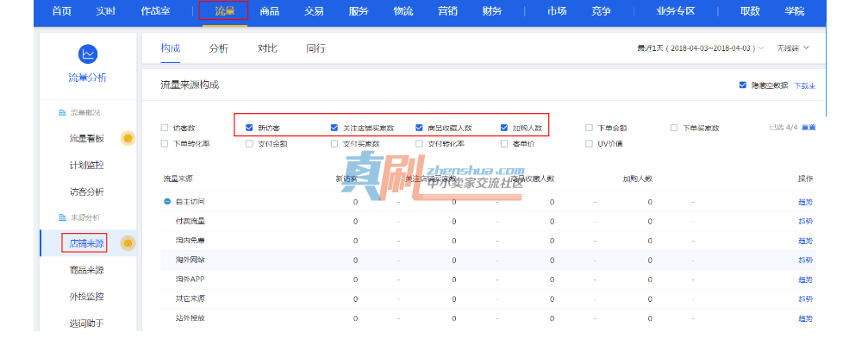The width and height of the screenshot is (868, 352).
Task: Check the 支付转化率 checkbox
Action: coord(419,143)
